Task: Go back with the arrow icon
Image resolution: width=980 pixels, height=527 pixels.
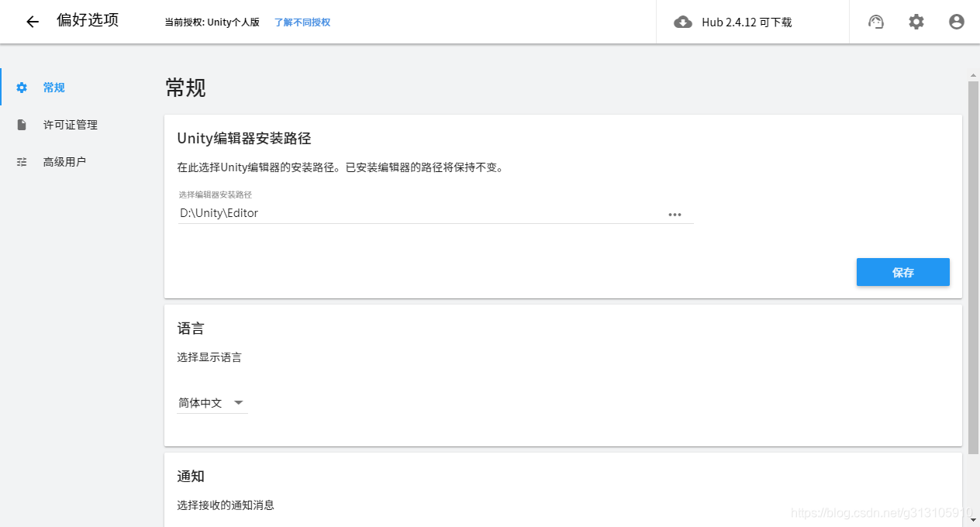Action: pos(33,22)
